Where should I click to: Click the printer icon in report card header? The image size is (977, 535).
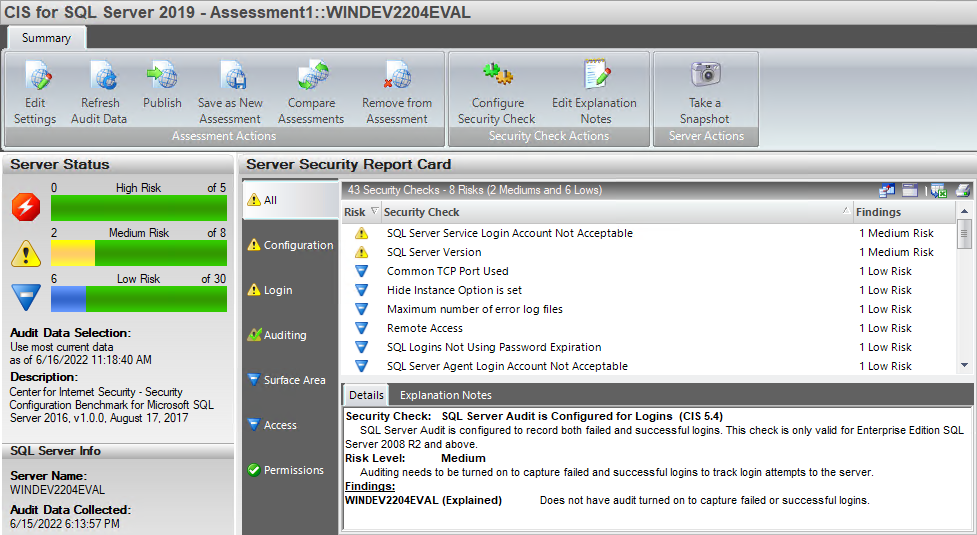tap(962, 190)
